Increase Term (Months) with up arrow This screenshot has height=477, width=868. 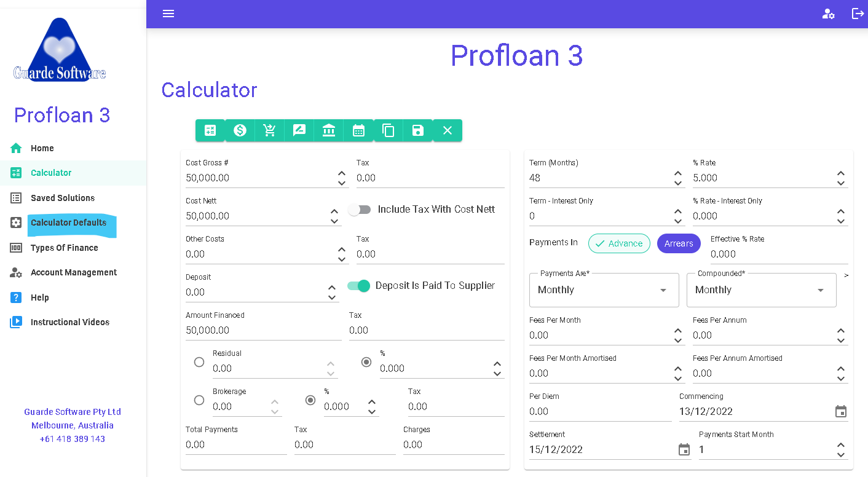678,174
